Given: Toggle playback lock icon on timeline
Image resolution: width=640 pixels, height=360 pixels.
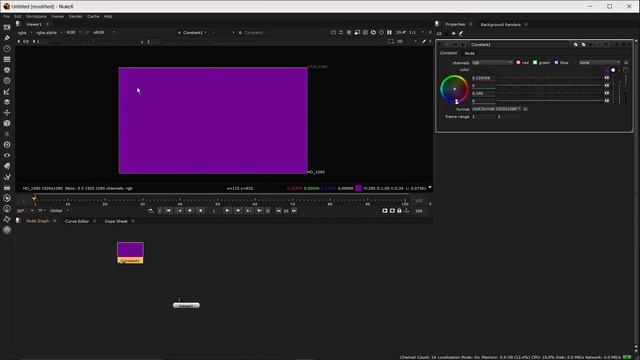Looking at the screenshot, I should pos(400,211).
